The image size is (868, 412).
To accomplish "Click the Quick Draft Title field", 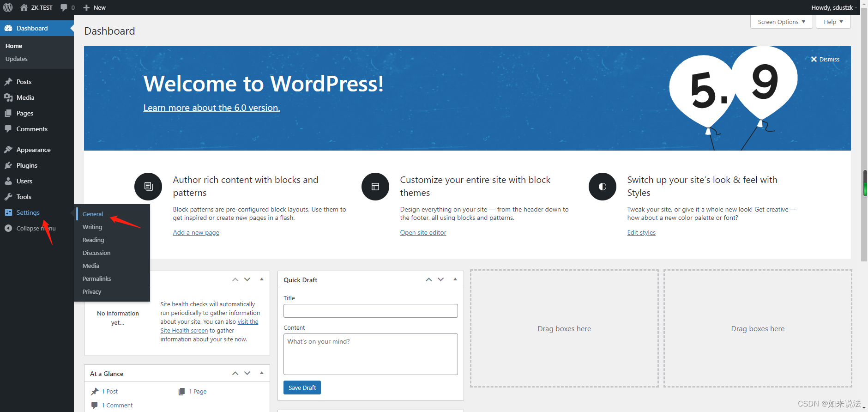I will (x=371, y=311).
